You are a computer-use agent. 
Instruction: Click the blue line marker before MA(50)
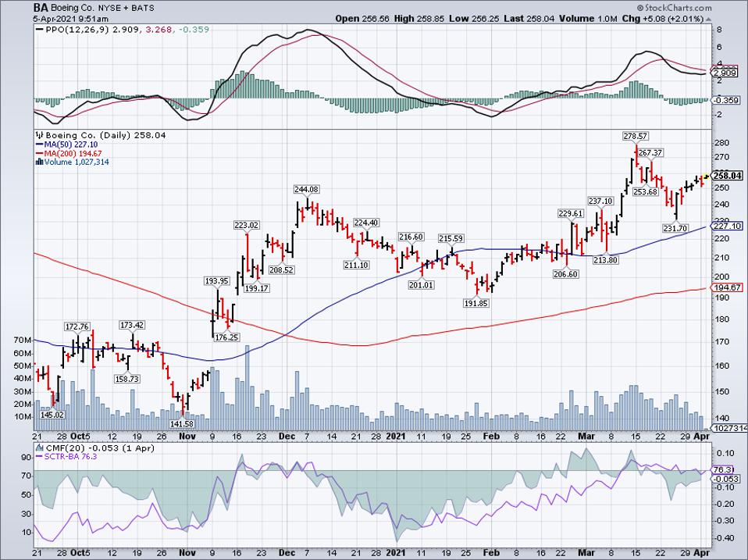click(39, 144)
